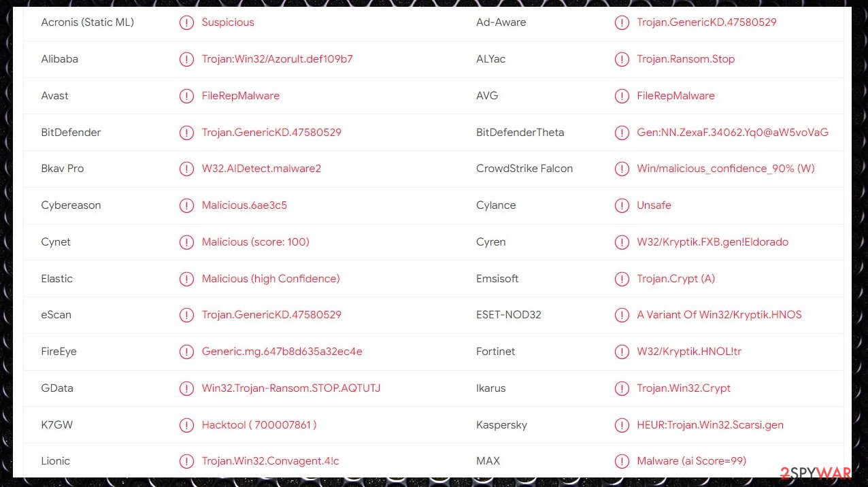Select the Gen:NN.ZexaF.34062 BitDefenderTheta result
The height and width of the screenshot is (487, 868).
click(x=733, y=133)
